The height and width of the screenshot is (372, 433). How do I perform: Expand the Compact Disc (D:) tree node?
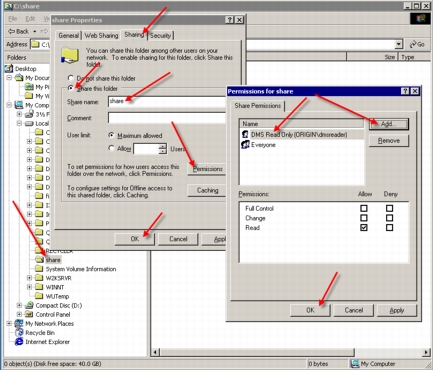[x=19, y=305]
